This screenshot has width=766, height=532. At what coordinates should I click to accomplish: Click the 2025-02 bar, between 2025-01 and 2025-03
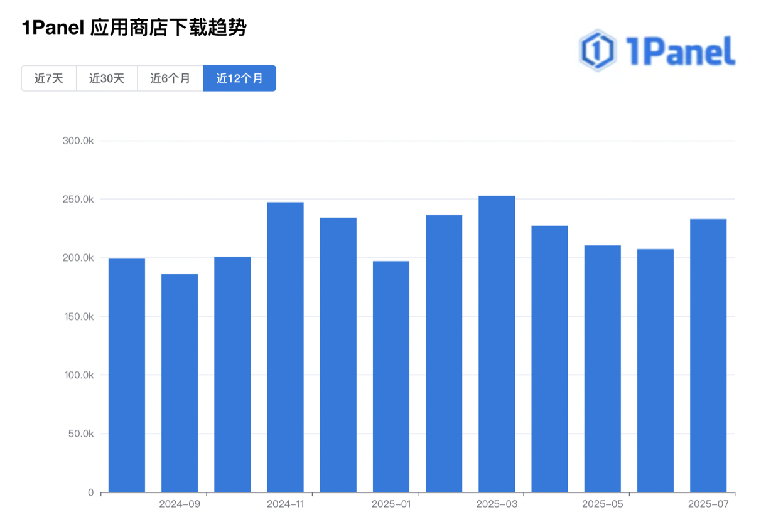444,354
